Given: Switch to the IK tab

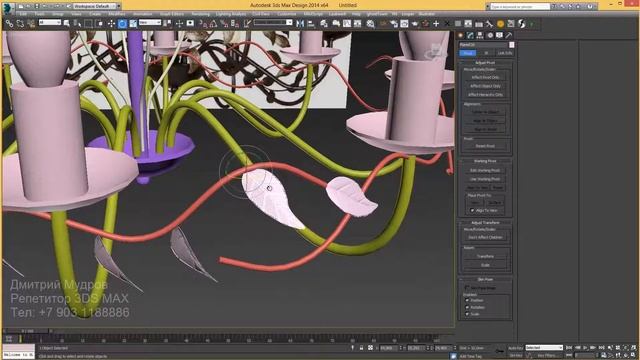Looking at the screenshot, I should (486, 53).
